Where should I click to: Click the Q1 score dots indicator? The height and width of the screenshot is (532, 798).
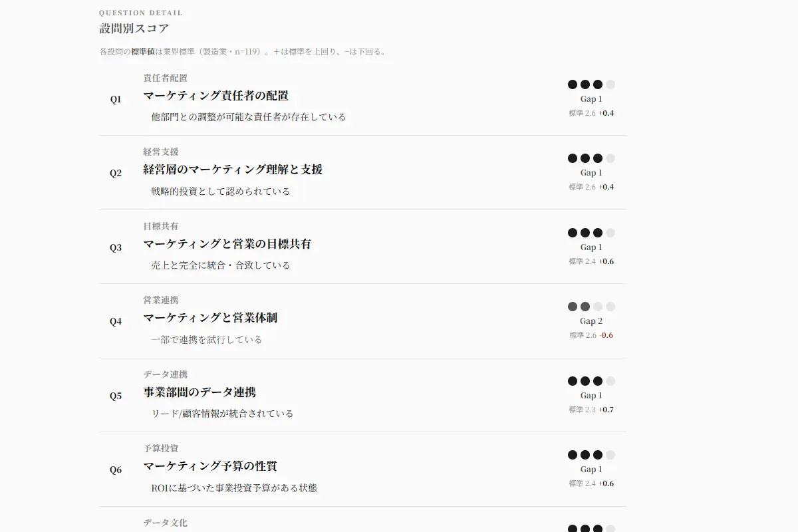591,84
